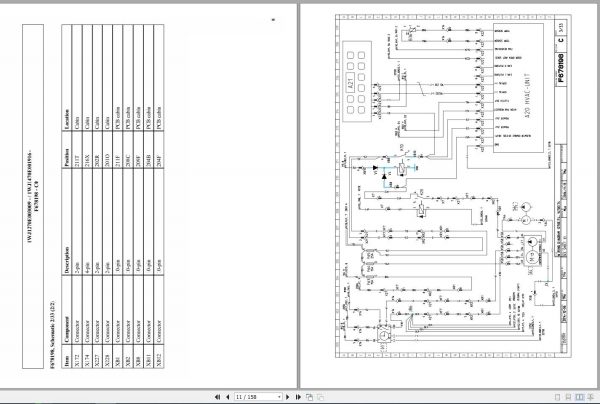The width and height of the screenshot is (600, 404).
Task: Click the A21 control panel label
Action: (x=352, y=82)
